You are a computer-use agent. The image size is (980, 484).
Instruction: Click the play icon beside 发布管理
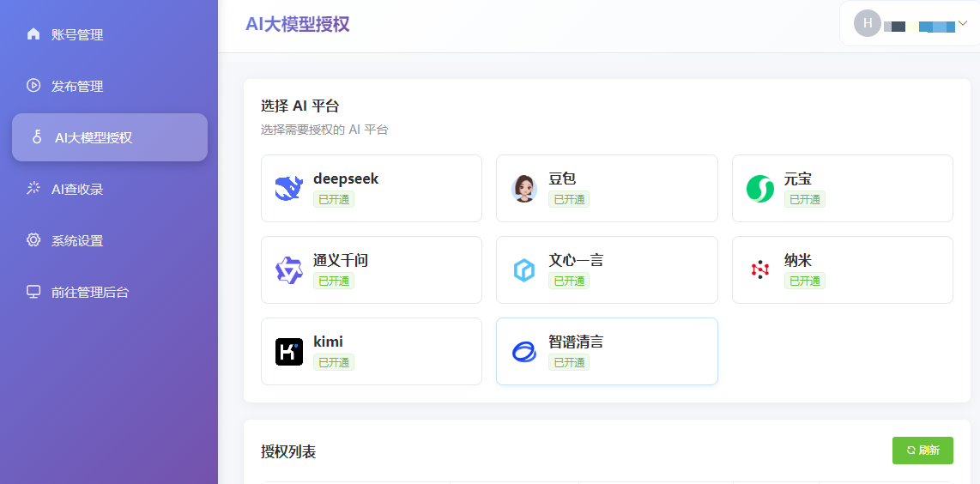pyautogui.click(x=33, y=86)
